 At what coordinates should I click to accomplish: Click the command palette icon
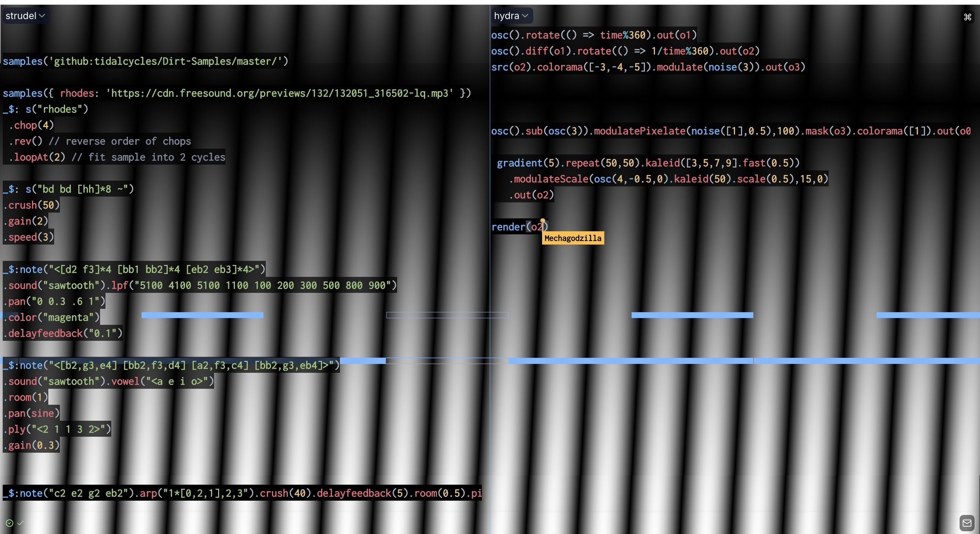967,17
